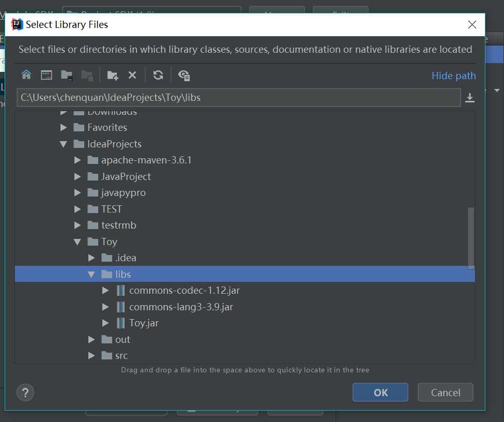This screenshot has width=504, height=422.
Task: Click the path input field
Action: click(238, 97)
